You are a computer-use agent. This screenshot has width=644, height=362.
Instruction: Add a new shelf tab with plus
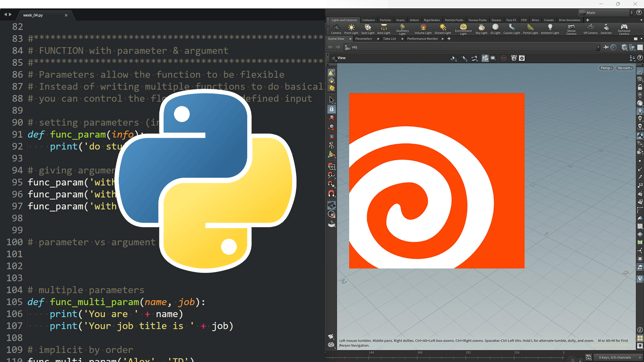click(x=587, y=20)
